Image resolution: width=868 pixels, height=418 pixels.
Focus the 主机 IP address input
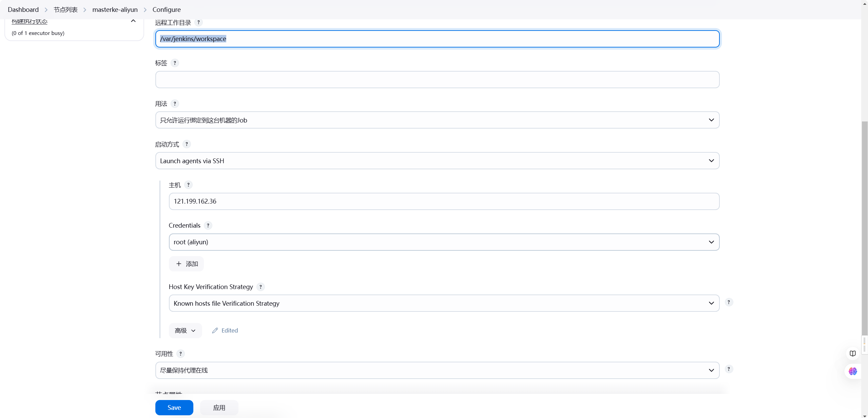[x=444, y=202]
